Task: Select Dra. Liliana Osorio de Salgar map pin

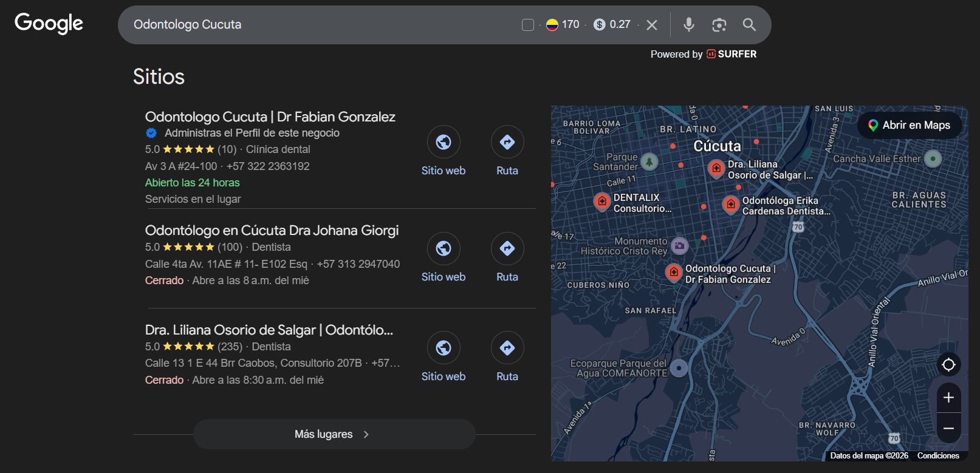Action: (716, 168)
